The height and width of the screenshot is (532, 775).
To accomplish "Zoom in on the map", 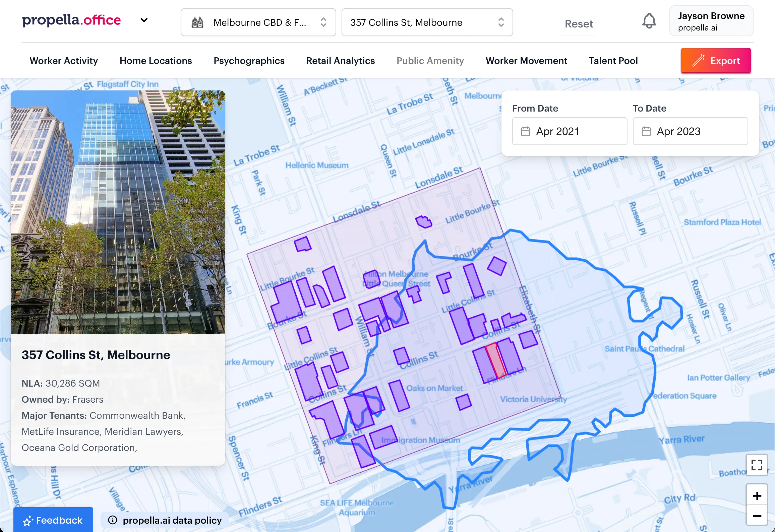I will [x=757, y=495].
